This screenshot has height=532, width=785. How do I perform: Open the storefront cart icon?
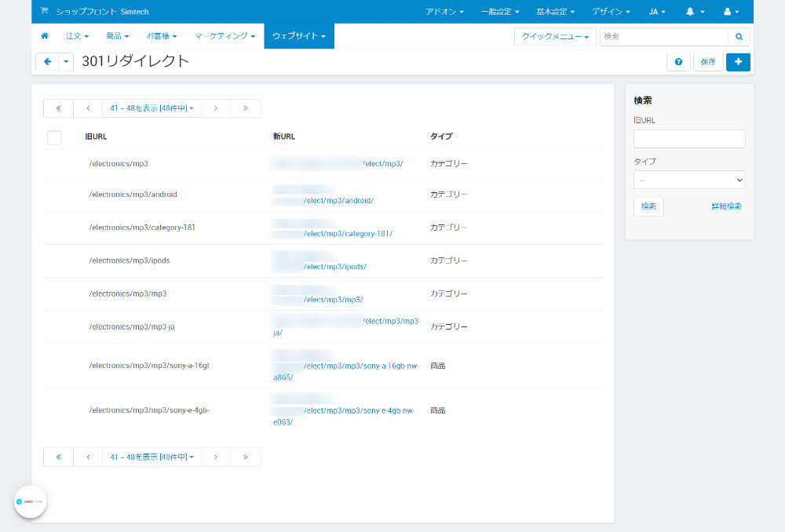tap(44, 11)
